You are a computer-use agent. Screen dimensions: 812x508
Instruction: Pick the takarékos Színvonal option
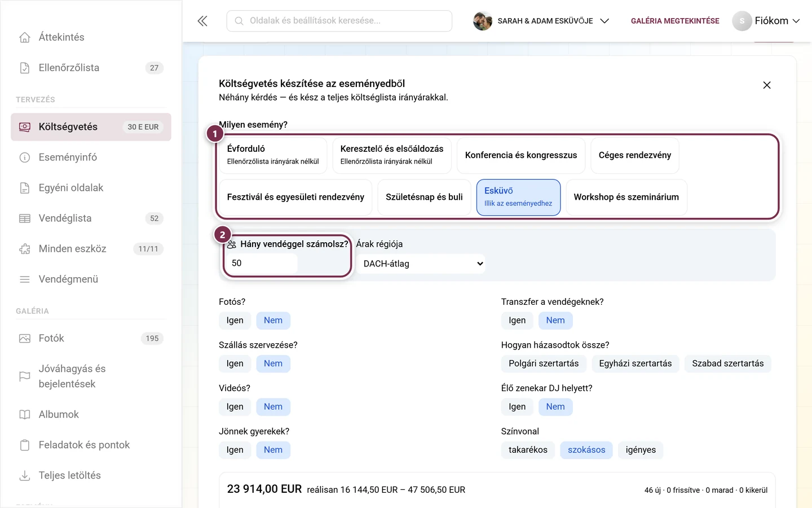click(x=528, y=450)
